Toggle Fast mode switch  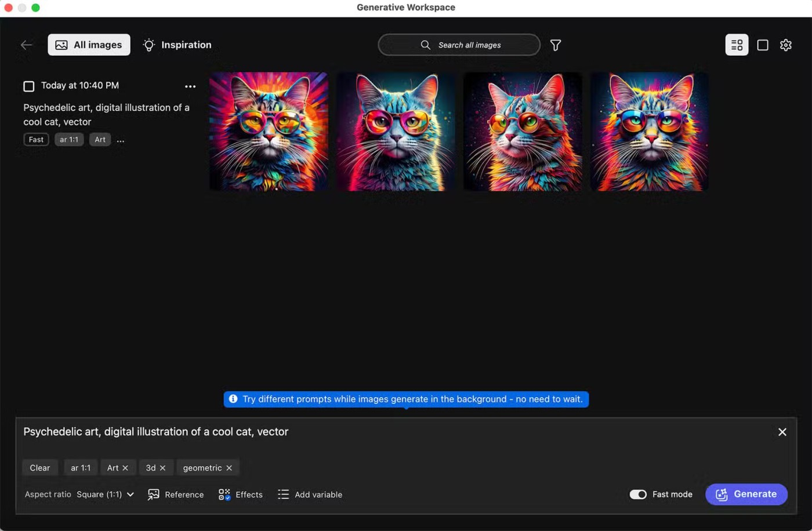(638, 494)
